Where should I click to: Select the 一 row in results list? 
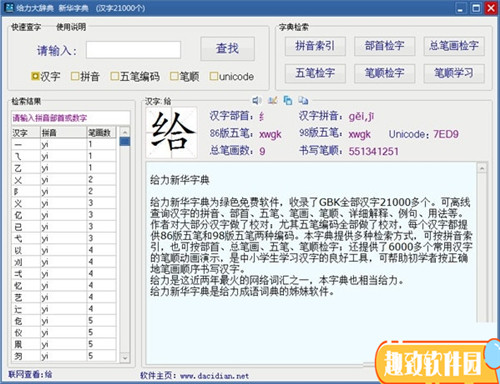pyautogui.click(x=63, y=144)
